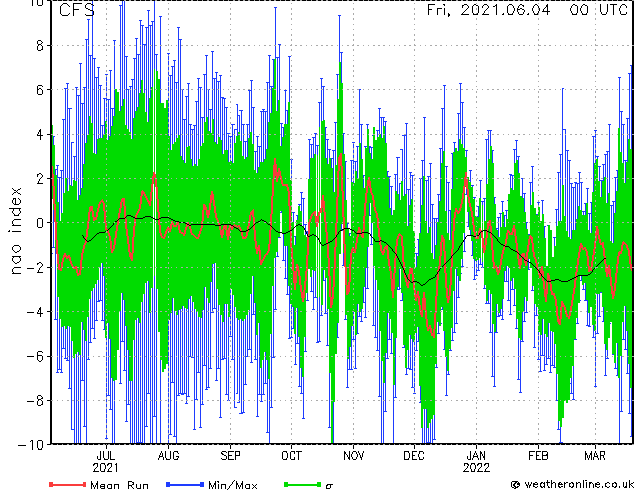The image size is (634, 490).
Task: Select the SEP month axis marker
Action: click(230, 456)
